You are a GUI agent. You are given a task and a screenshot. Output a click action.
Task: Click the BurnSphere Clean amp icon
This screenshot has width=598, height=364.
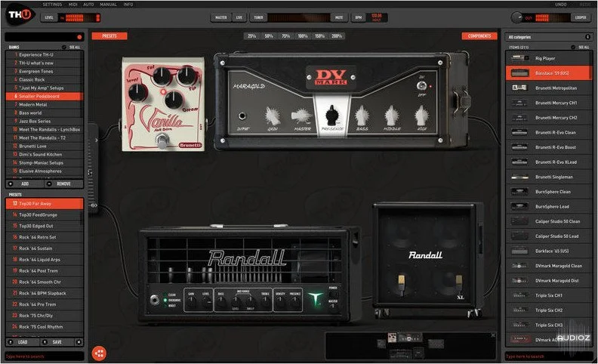click(x=519, y=192)
